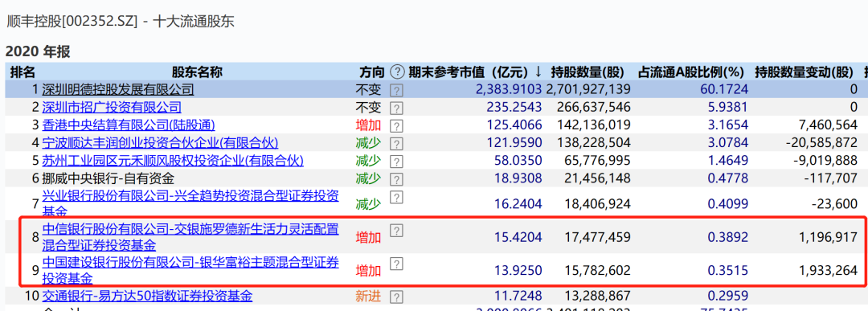Click the 方向 column header
The height and width of the screenshot is (311, 868).
click(371, 72)
